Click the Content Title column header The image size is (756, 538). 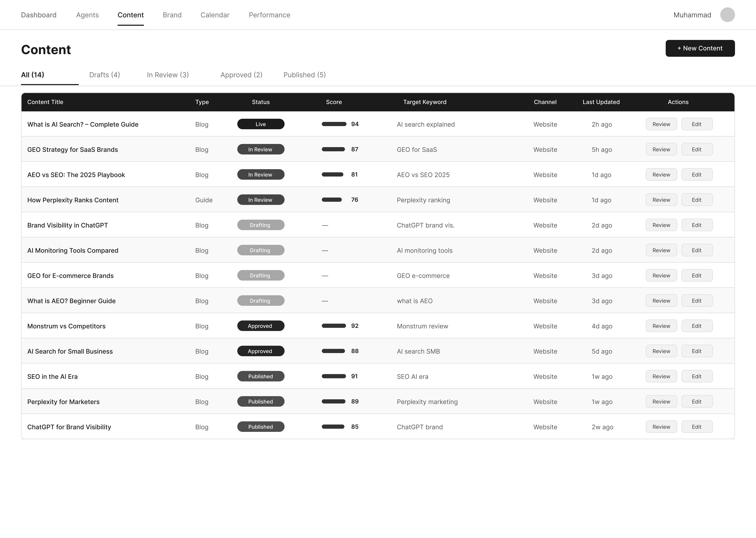coord(45,102)
